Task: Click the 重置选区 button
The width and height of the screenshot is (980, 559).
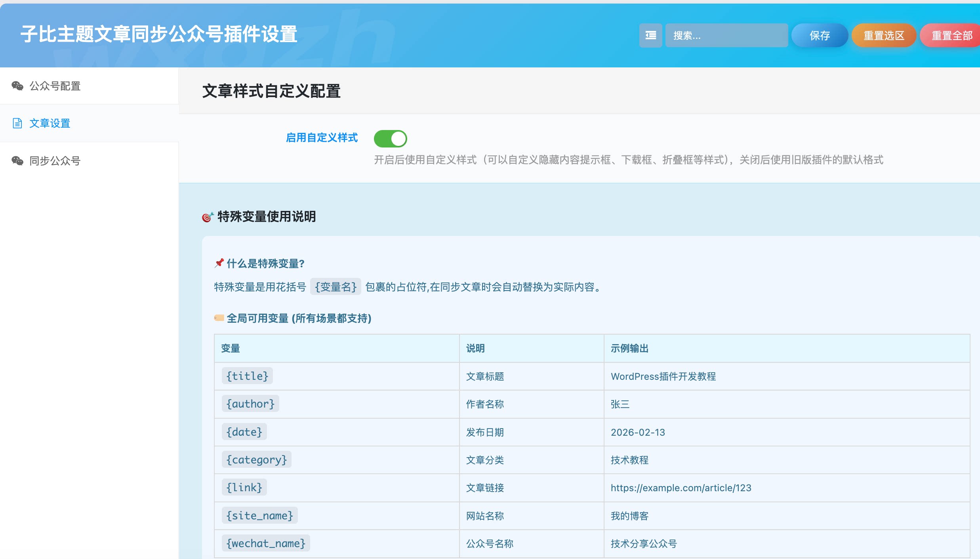Action: 884,36
